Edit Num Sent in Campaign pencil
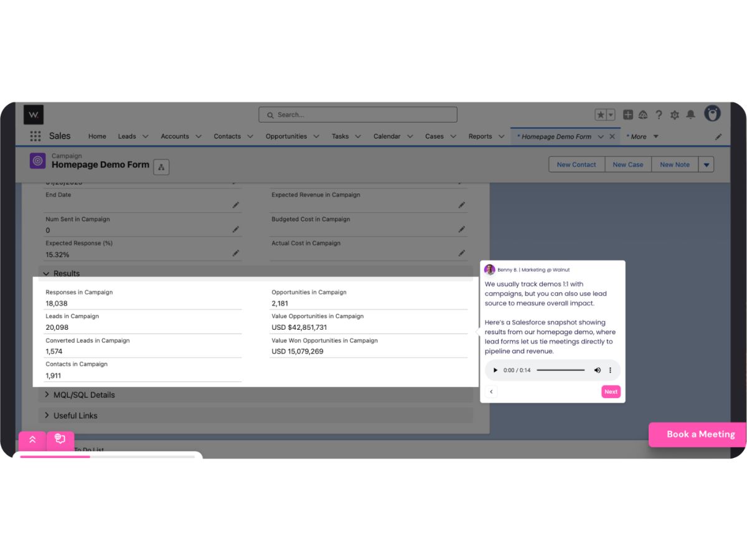Viewport: 747px width, 560px height. coord(236,229)
